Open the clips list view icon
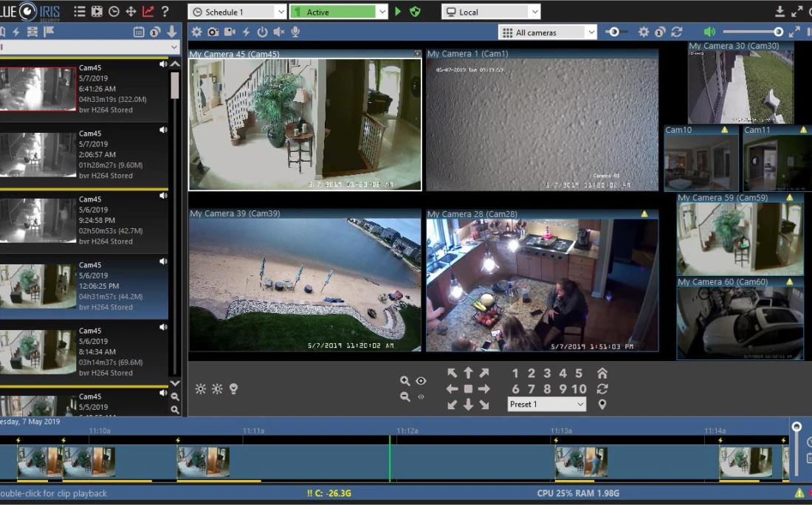The height and width of the screenshot is (505, 812). click(80, 12)
